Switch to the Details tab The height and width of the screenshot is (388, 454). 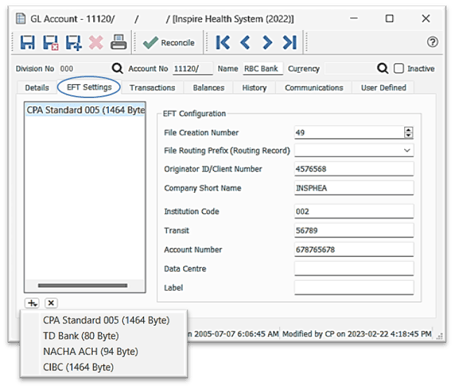(x=37, y=88)
